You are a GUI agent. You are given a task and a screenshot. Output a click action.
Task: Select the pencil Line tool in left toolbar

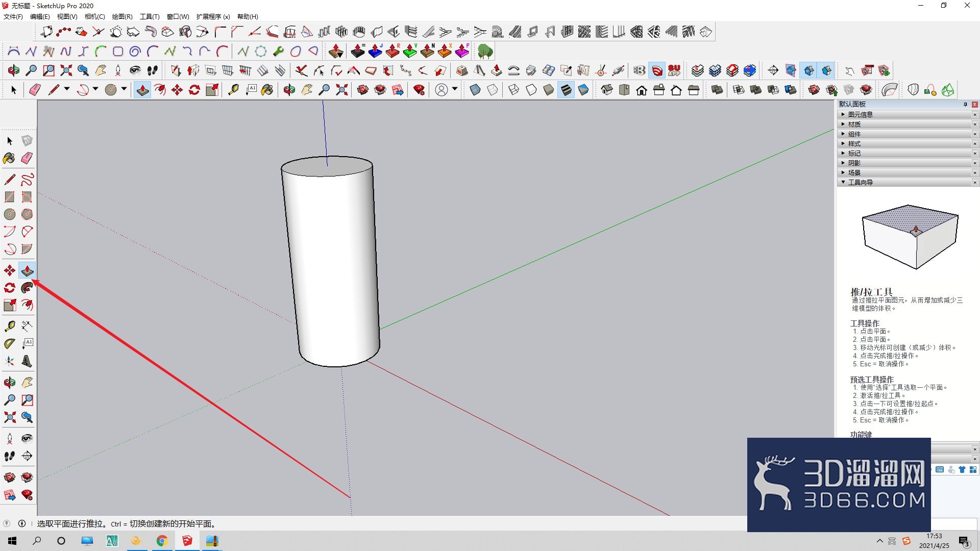point(10,180)
